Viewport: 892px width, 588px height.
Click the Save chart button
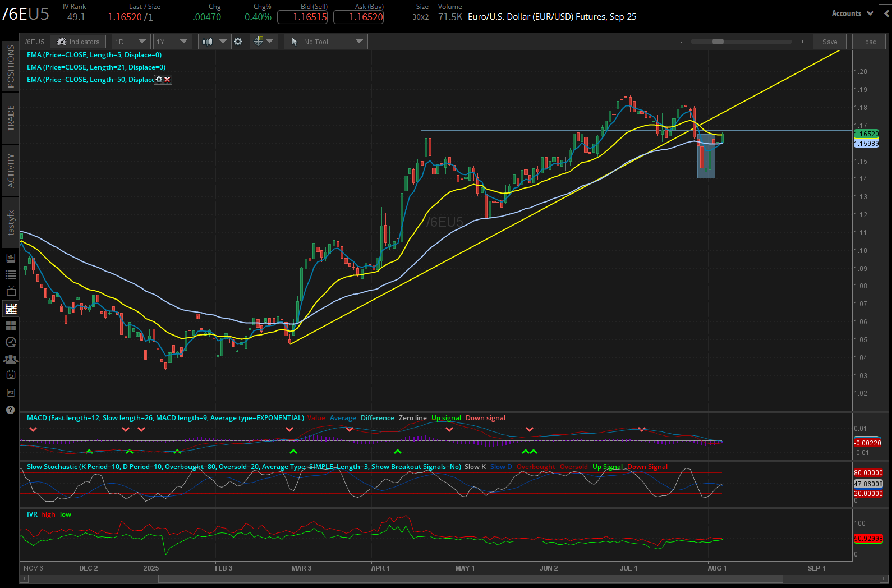[830, 42]
